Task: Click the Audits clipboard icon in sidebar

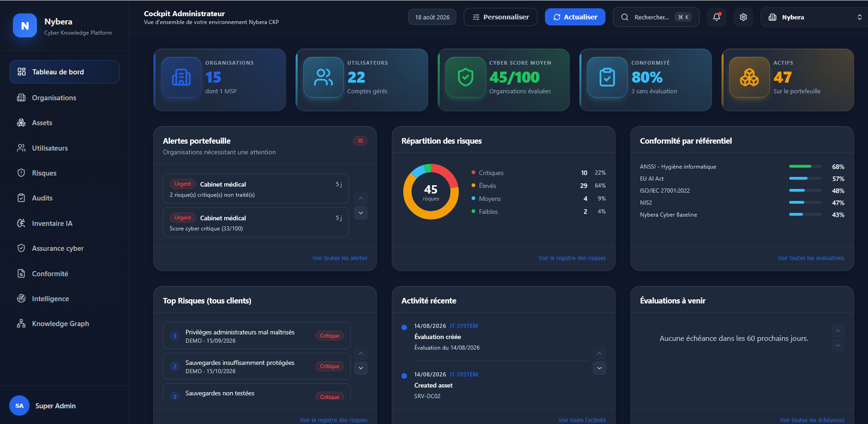Action: (x=21, y=198)
